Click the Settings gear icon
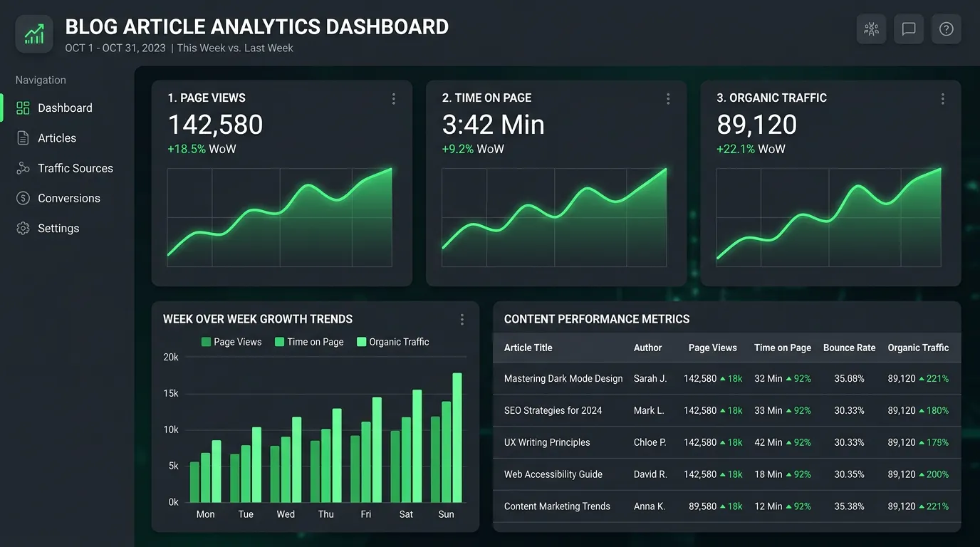Screen dimensions: 980x547 (23, 228)
